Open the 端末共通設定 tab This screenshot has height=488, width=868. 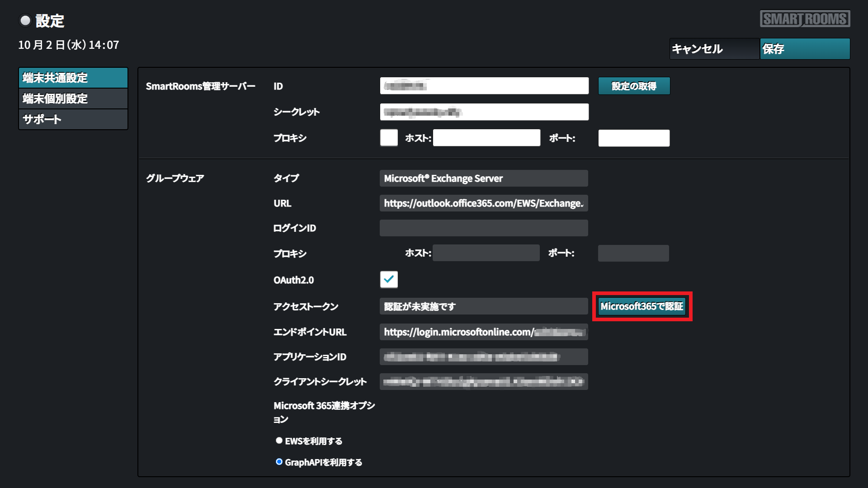[73, 78]
